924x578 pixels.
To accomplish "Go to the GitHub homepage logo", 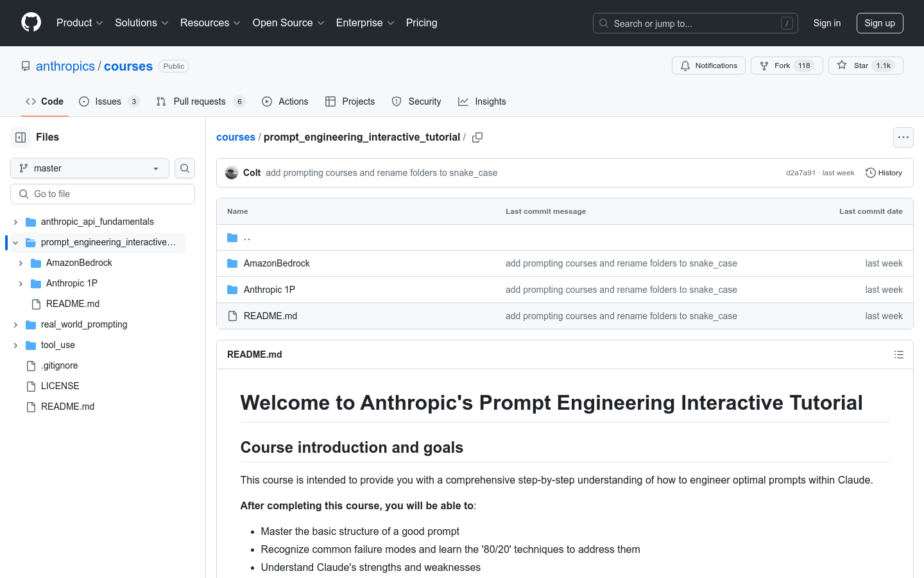I will (x=31, y=22).
